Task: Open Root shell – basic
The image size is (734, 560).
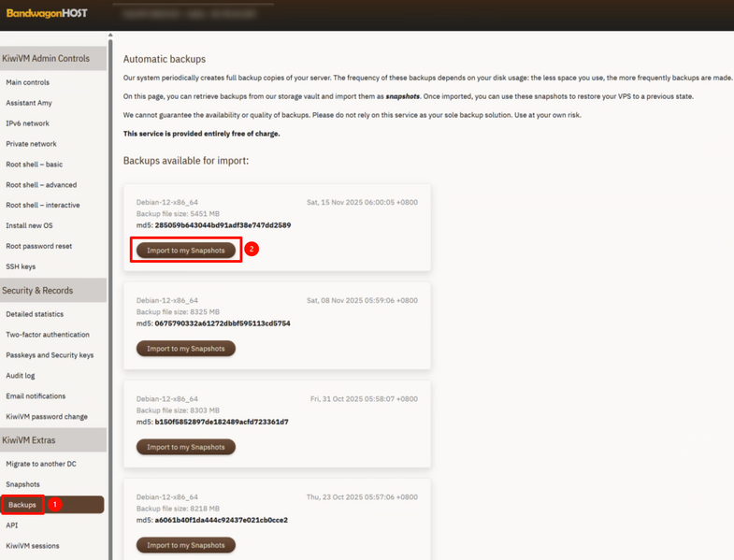Action: coord(35,165)
